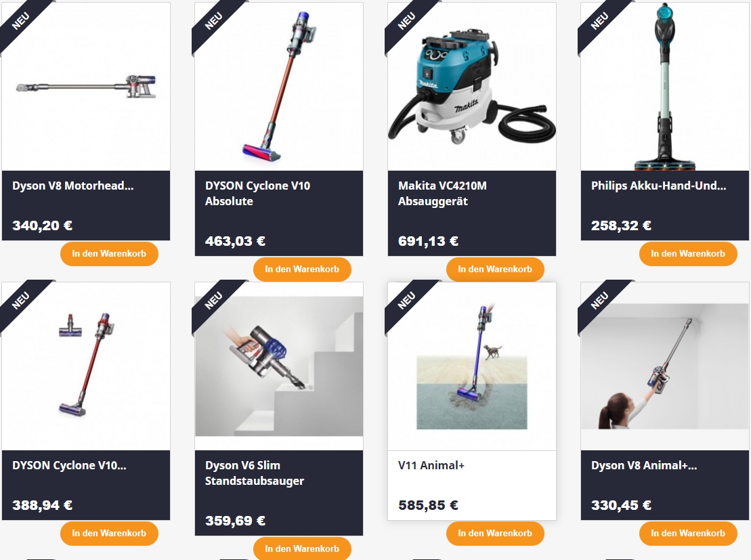Open the DYSON Cyclone V10 Absolute image
The image size is (751, 560).
[x=279, y=87]
